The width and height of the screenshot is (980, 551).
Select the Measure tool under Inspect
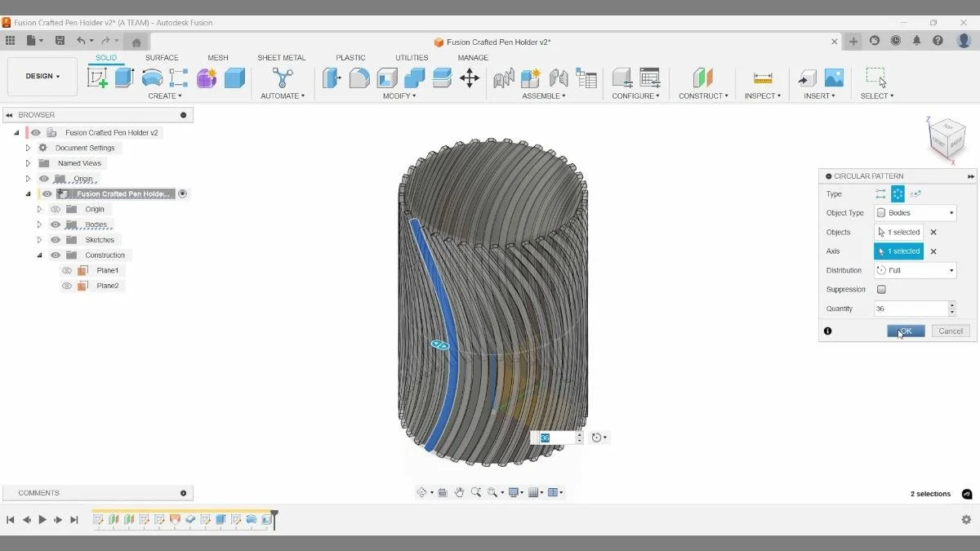[762, 78]
